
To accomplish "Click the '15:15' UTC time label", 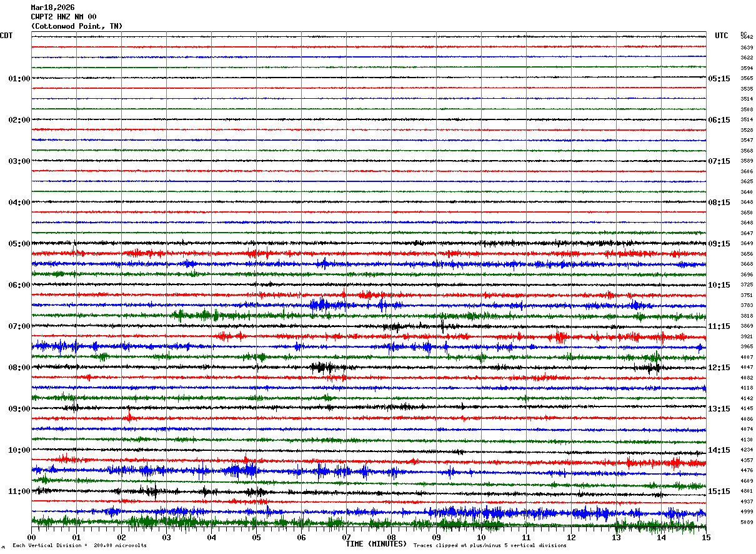I will click(719, 491).
